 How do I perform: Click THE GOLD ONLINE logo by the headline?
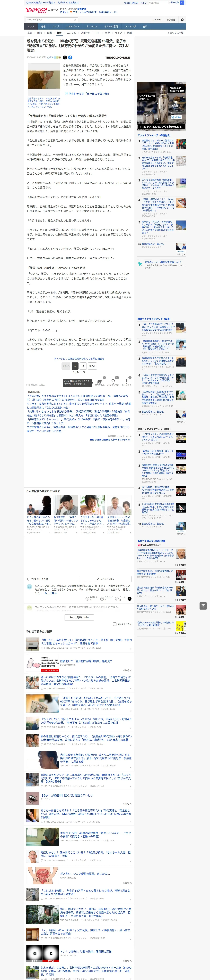(117, 57)
